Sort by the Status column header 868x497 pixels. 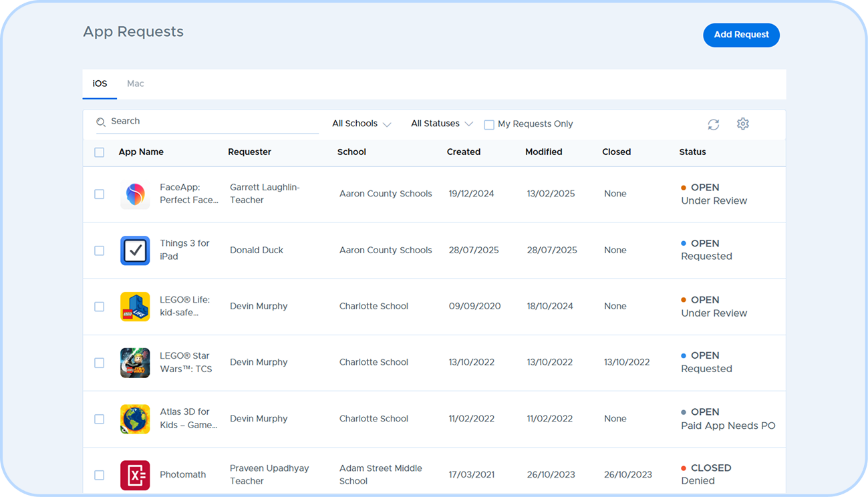[692, 152]
